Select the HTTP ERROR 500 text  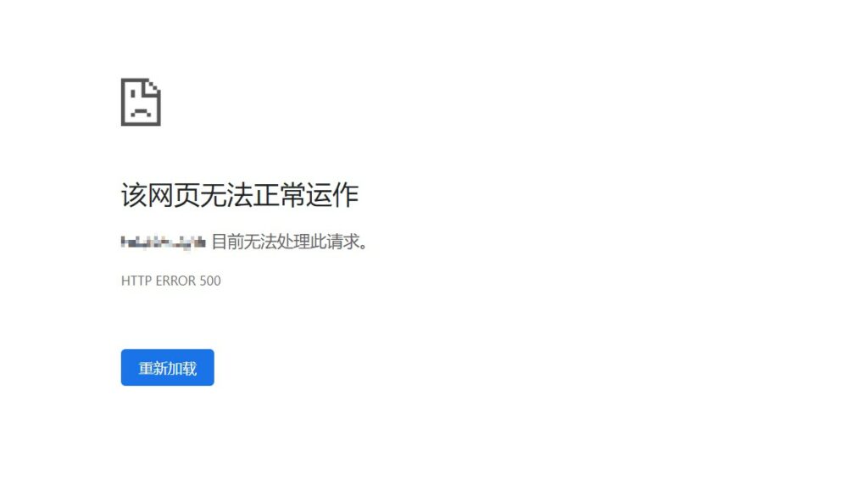tap(170, 281)
